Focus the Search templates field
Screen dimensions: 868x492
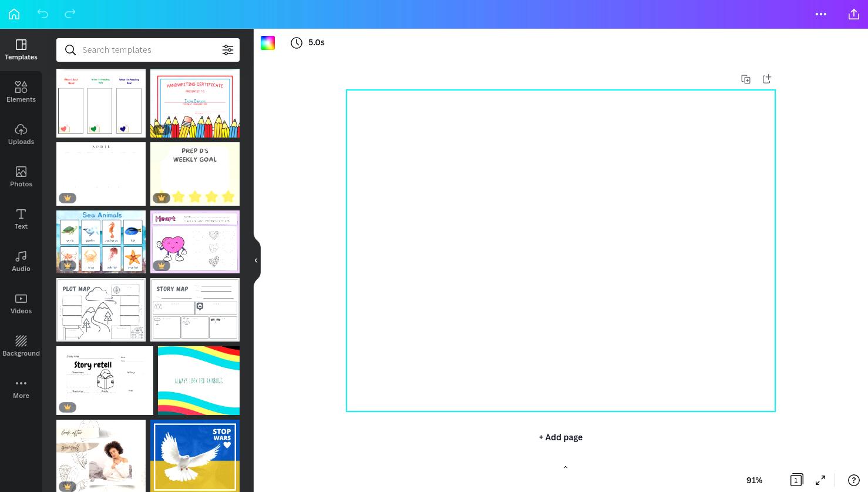(148, 50)
